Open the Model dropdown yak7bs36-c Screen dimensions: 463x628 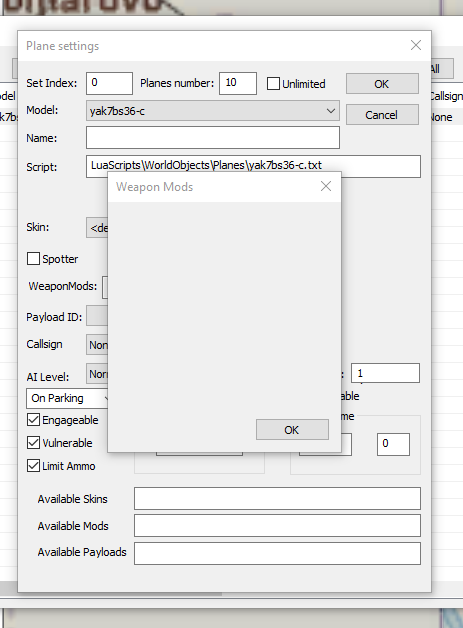pyautogui.click(x=213, y=111)
